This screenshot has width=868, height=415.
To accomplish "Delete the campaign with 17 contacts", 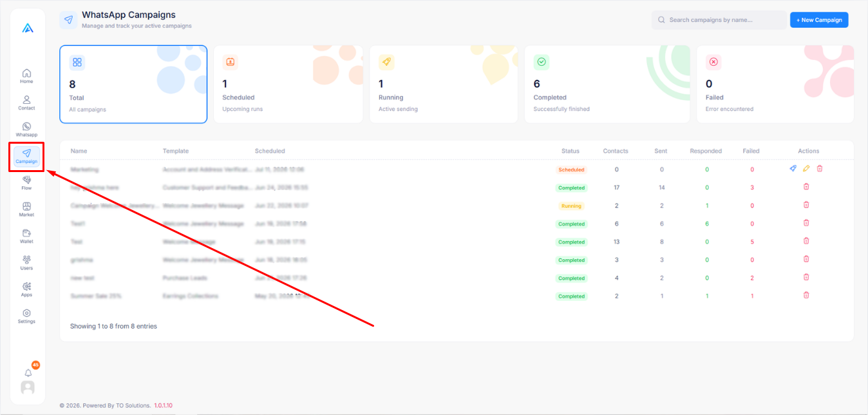I will click(x=806, y=186).
